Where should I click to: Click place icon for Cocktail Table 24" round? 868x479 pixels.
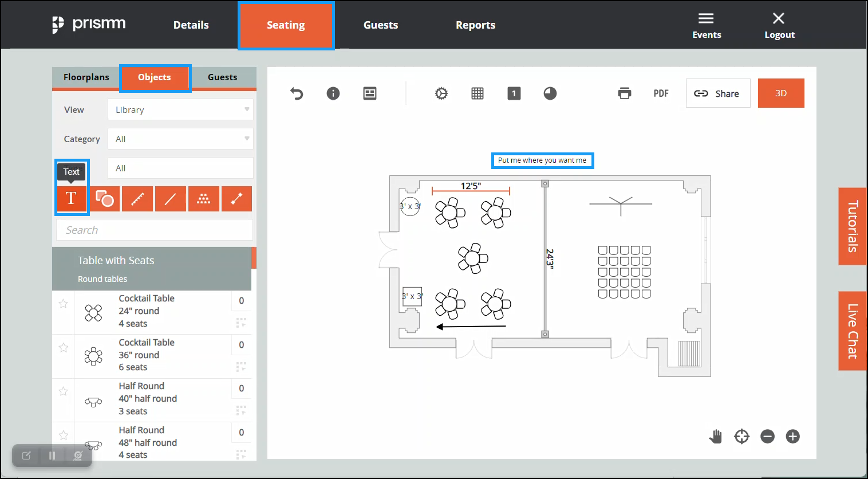[241, 323]
